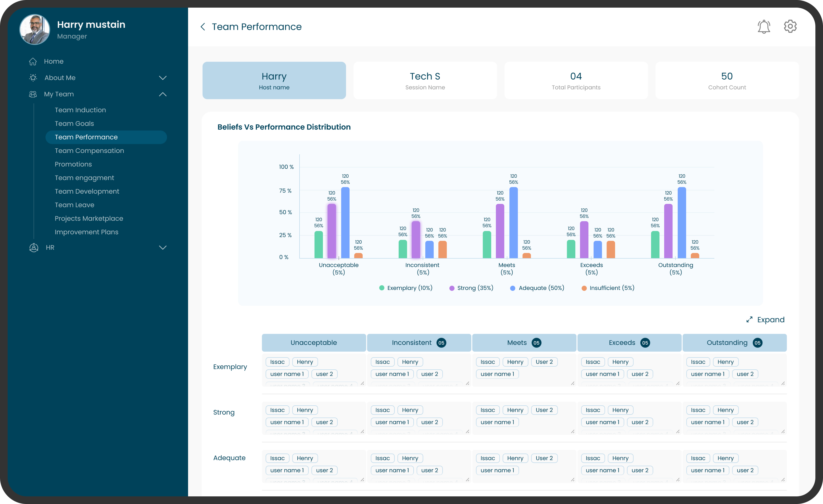Click the 04 Total Participants card
The height and width of the screenshot is (504, 823).
coord(576,81)
